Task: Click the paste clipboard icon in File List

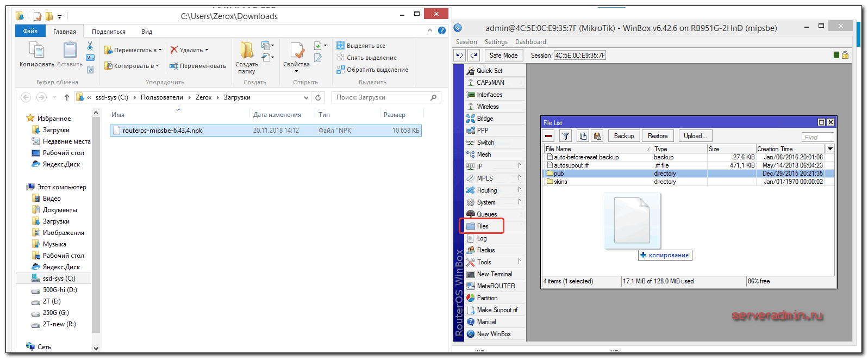Action: (597, 136)
